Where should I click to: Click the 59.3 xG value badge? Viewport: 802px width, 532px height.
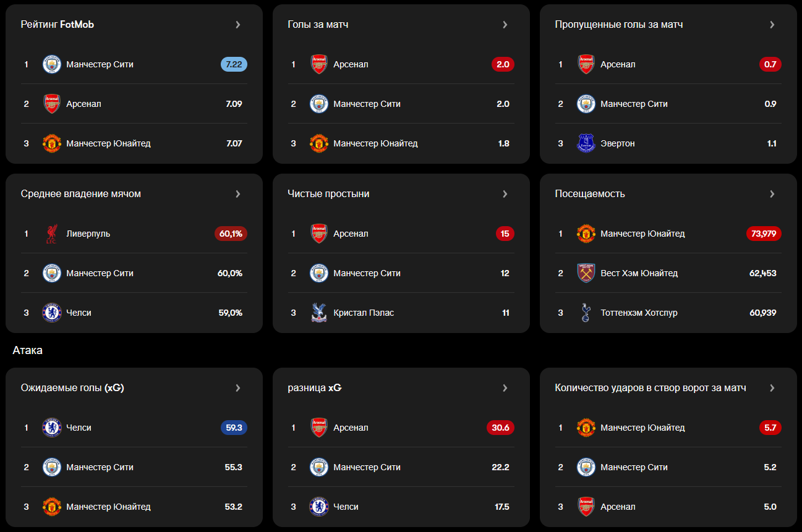[x=234, y=428]
